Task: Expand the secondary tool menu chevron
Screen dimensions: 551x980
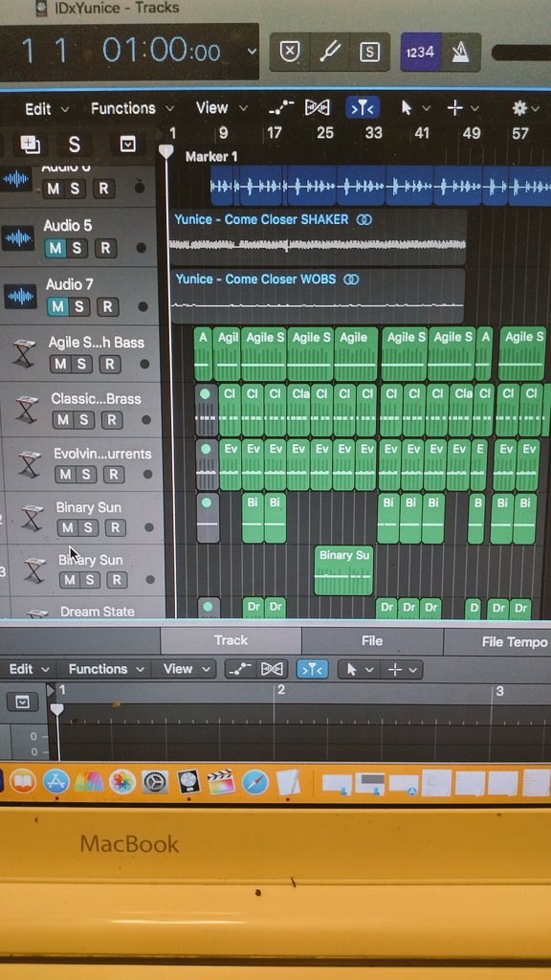Action: 474,109
